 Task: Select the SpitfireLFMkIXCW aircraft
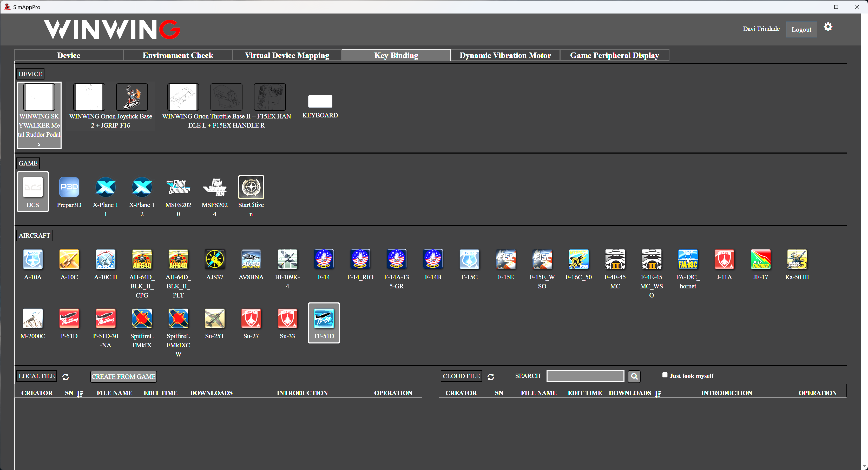(178, 318)
